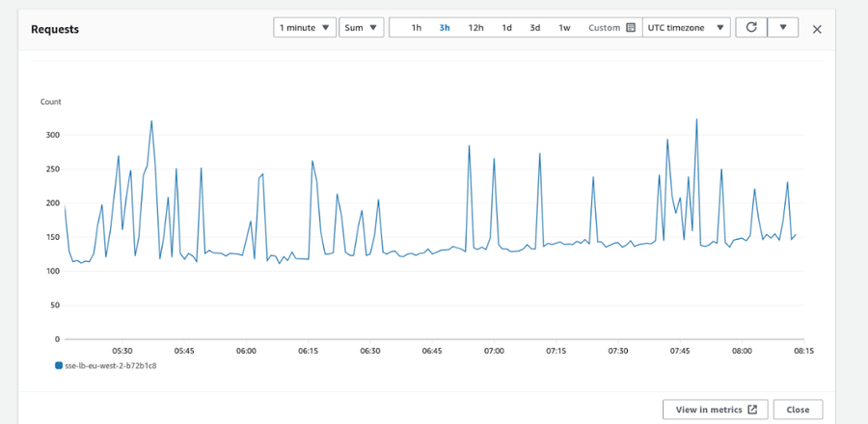Click the blue legend color swatch
Viewport: 868px width, 424px height.
(x=59, y=366)
